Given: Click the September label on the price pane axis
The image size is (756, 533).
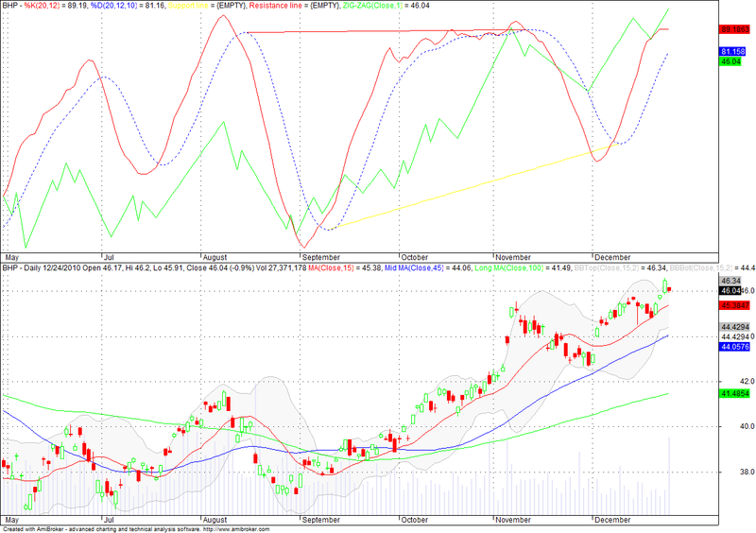Looking at the screenshot, I should click(321, 520).
